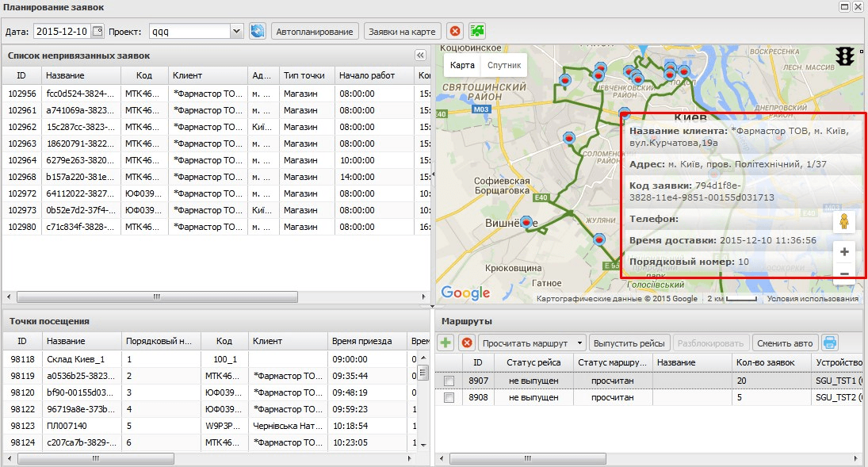This screenshot has height=467, width=868.
Task: Sort unassigned list by Клиент column
Action: tap(208, 75)
